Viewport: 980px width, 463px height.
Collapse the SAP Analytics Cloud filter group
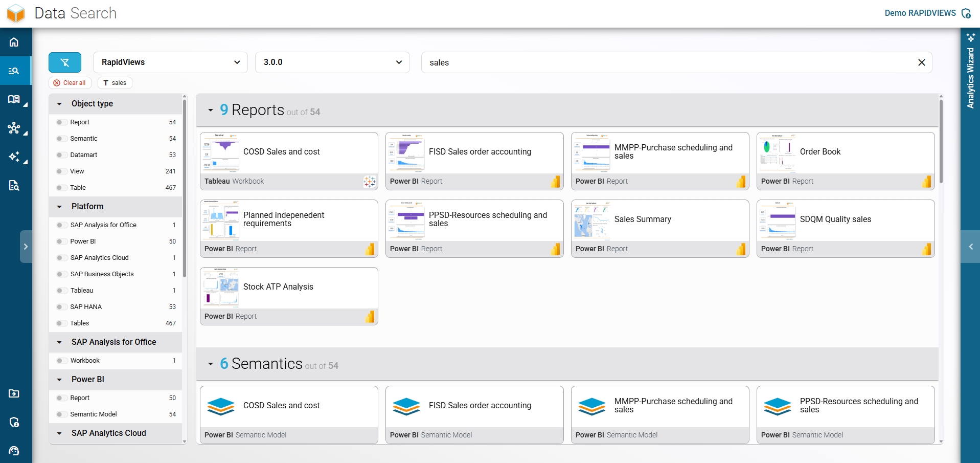pyautogui.click(x=59, y=433)
